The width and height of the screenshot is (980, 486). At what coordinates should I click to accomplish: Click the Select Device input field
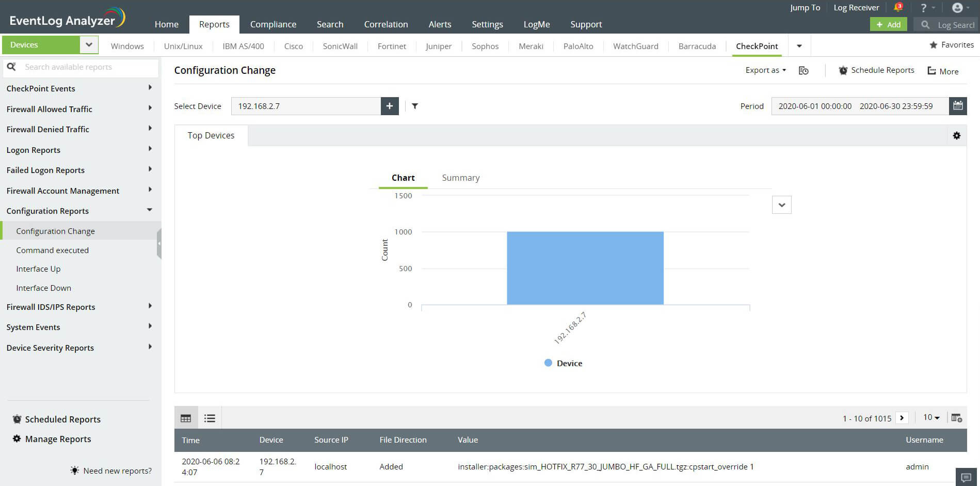[306, 106]
